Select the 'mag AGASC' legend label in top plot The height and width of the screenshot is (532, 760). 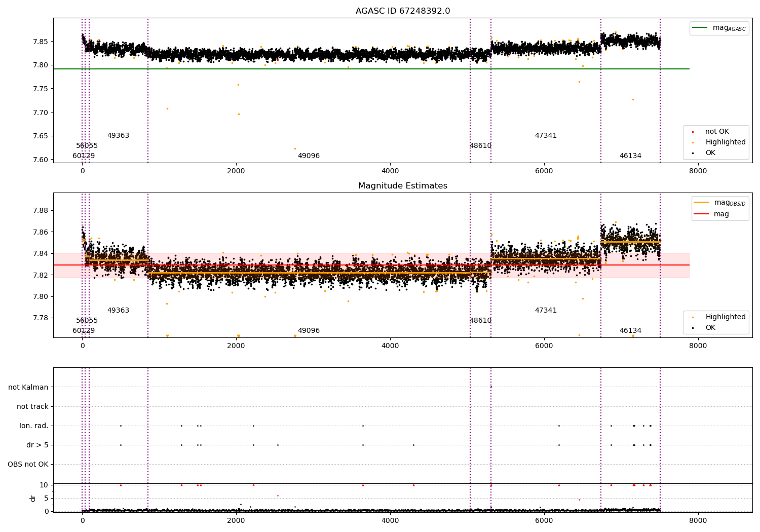[x=729, y=28]
